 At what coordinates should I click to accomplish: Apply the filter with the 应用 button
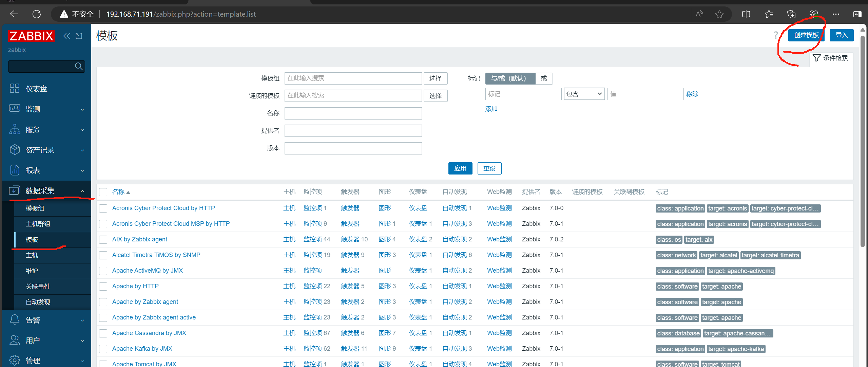[460, 168]
